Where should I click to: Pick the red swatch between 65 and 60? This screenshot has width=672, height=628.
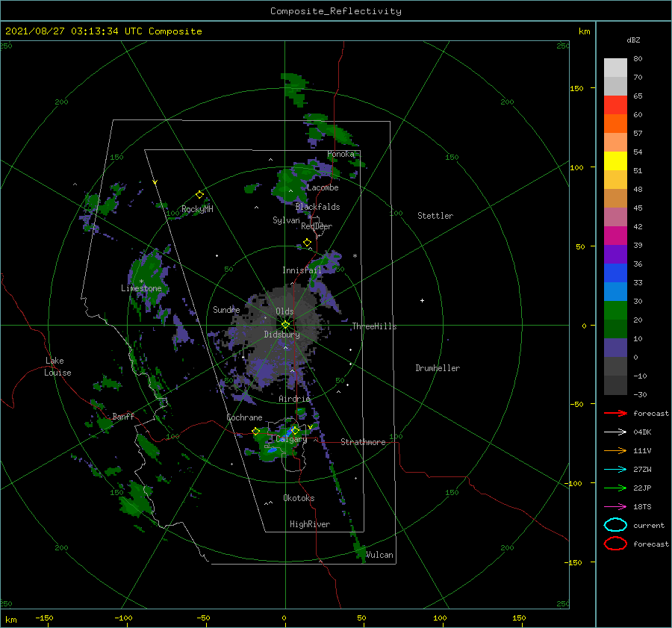615,105
